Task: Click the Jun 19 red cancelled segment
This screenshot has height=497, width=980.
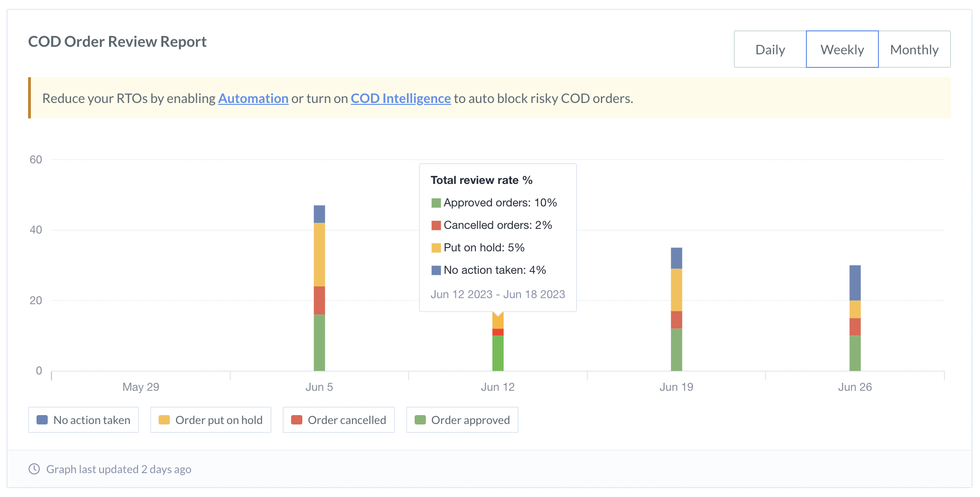Action: (x=676, y=320)
